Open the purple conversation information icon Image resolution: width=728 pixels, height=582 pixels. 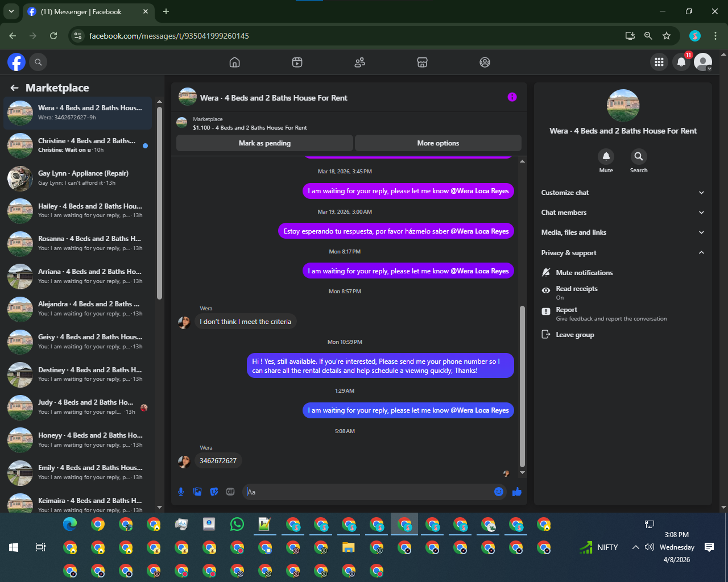pos(512,97)
